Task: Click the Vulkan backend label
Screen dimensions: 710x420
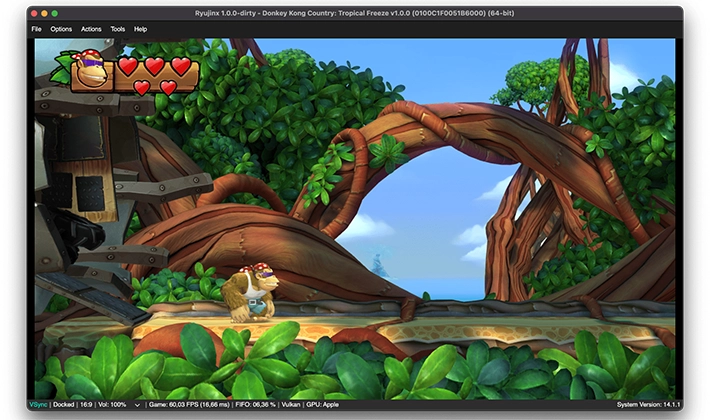Action: 291,405
